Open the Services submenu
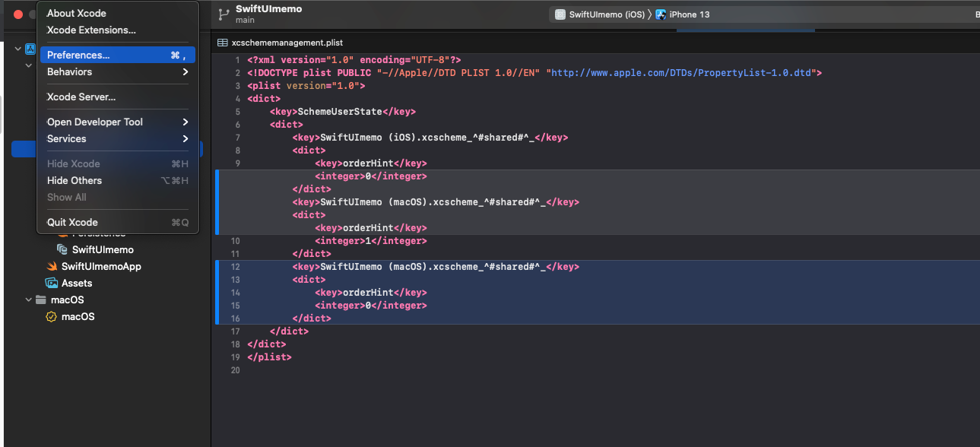The height and width of the screenshot is (447, 980). (x=118, y=138)
